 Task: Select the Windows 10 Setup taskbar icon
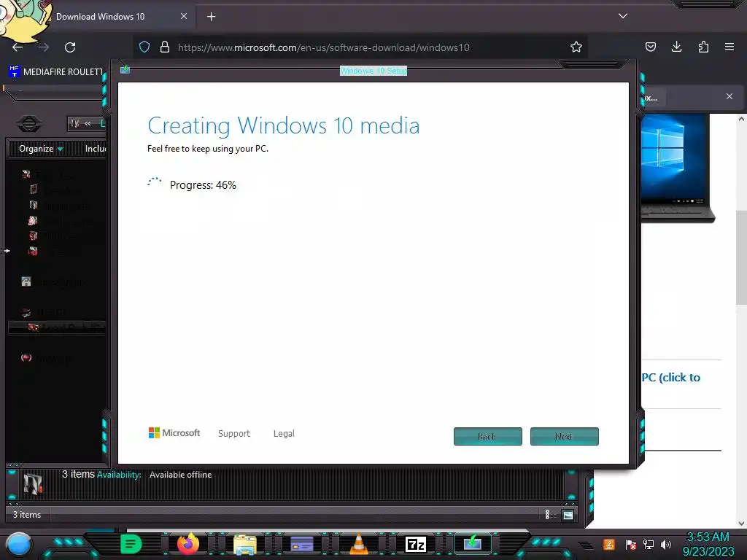pos(473,544)
